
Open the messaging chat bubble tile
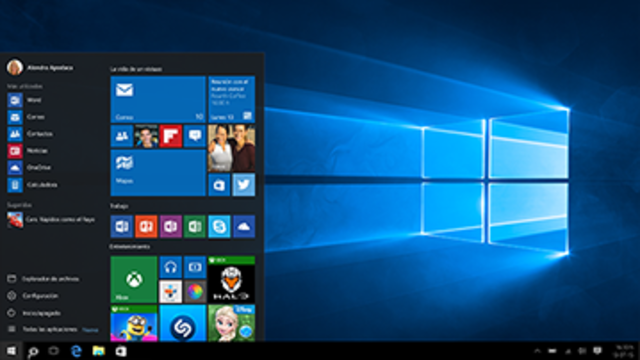195,136
